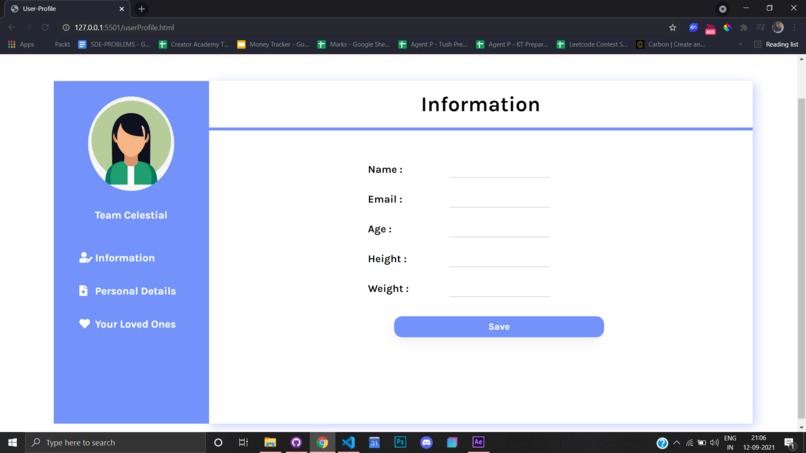The image size is (806, 453).
Task: Open the Money Tracker bookmark
Action: 273,44
